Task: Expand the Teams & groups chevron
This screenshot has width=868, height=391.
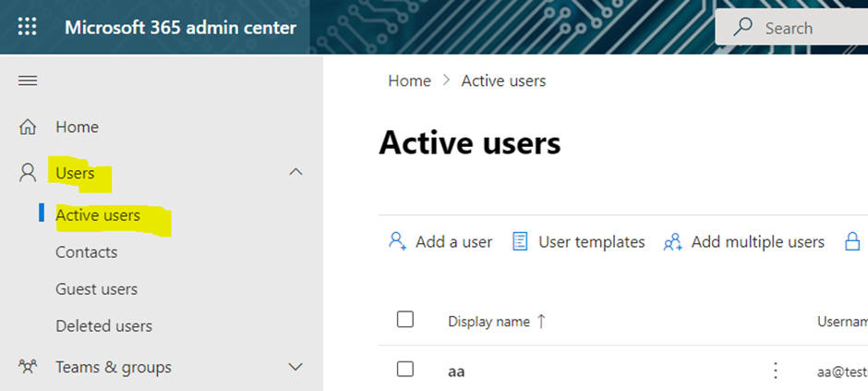Action: (x=296, y=367)
